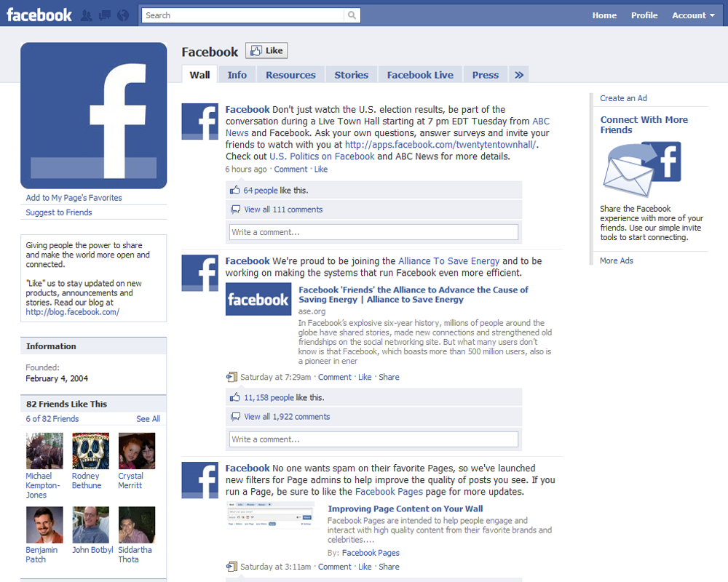Select the Wall tab
This screenshot has width=728, height=582.
coord(199,75)
